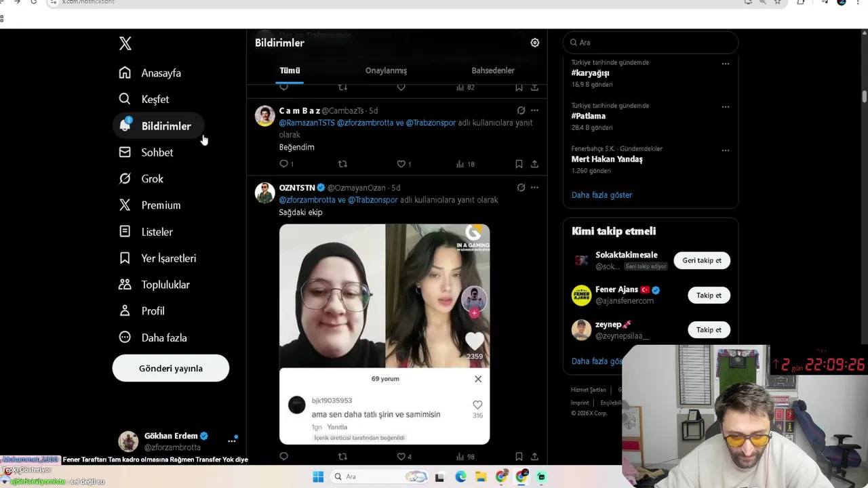Reply to OZNTSTN's Sağdaki ekip tweet
The width and height of the screenshot is (868, 488).
[x=284, y=457]
